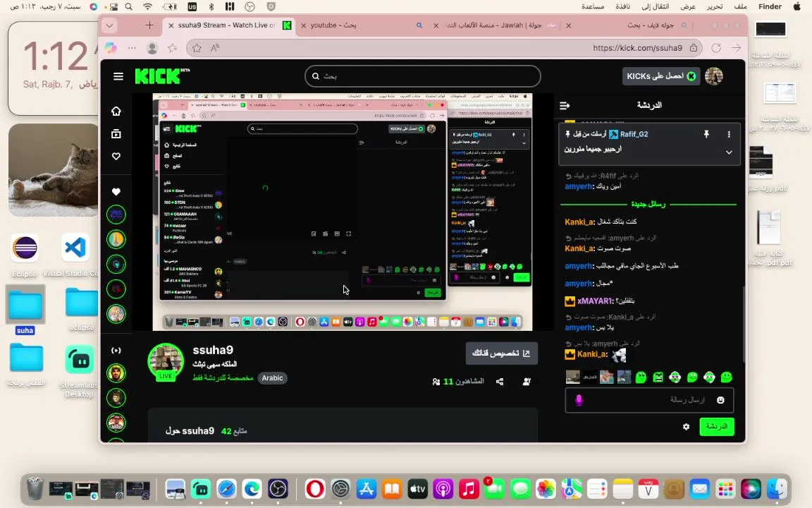Image resolution: width=812 pixels, height=508 pixels.
Task: Click the Kick search field
Action: click(x=423, y=76)
